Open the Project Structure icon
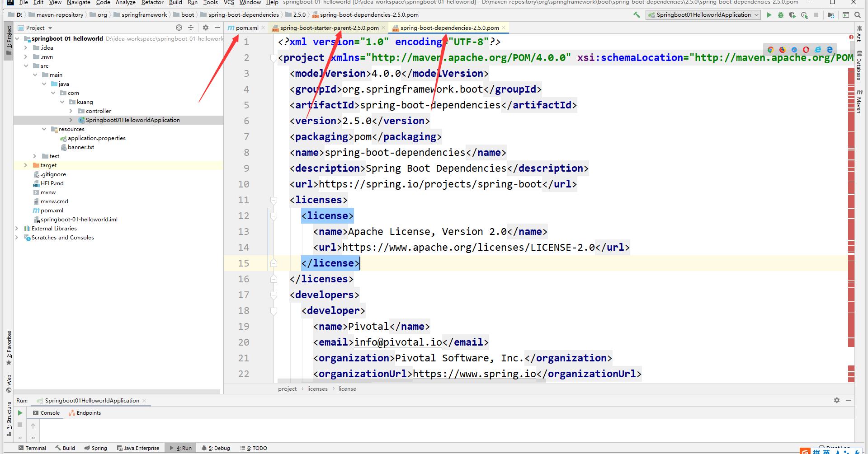This screenshot has height=454, width=868. (x=831, y=15)
